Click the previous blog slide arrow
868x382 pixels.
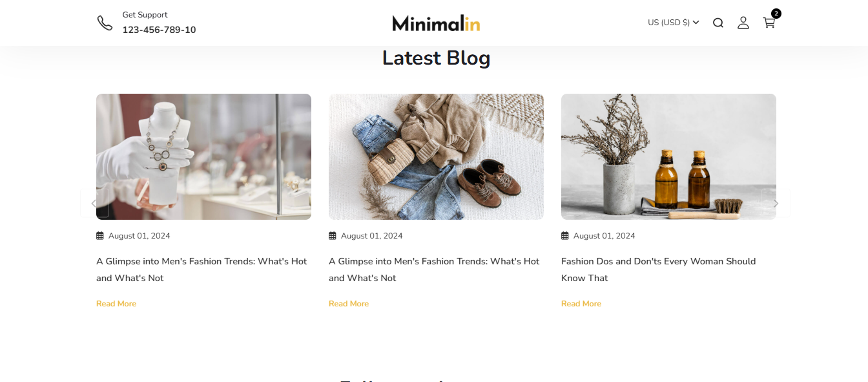94,204
